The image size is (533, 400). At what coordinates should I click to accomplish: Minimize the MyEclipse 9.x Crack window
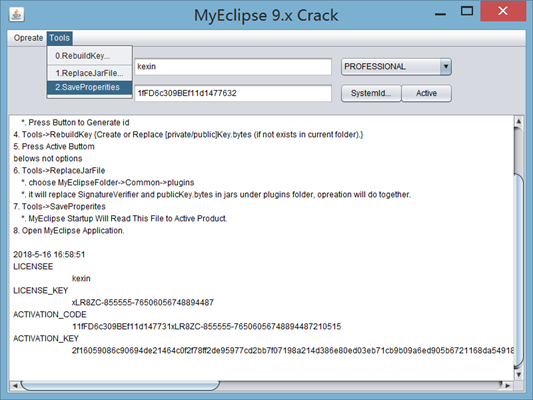coord(441,14)
